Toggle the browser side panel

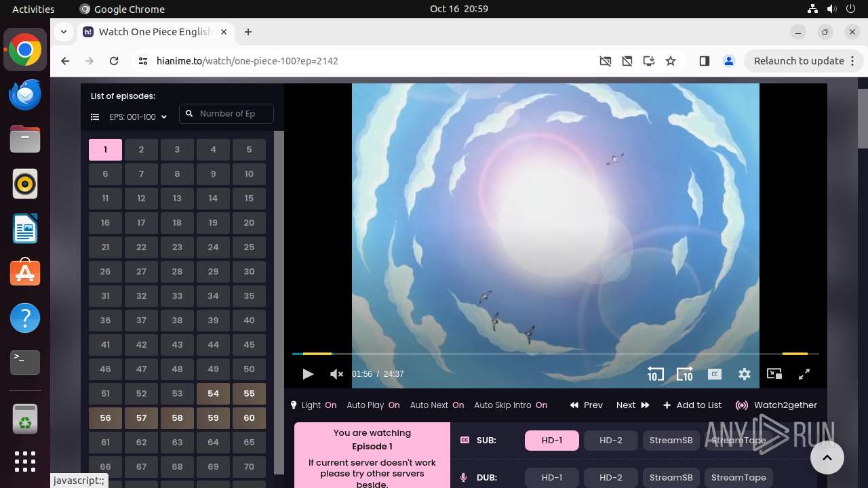704,61
